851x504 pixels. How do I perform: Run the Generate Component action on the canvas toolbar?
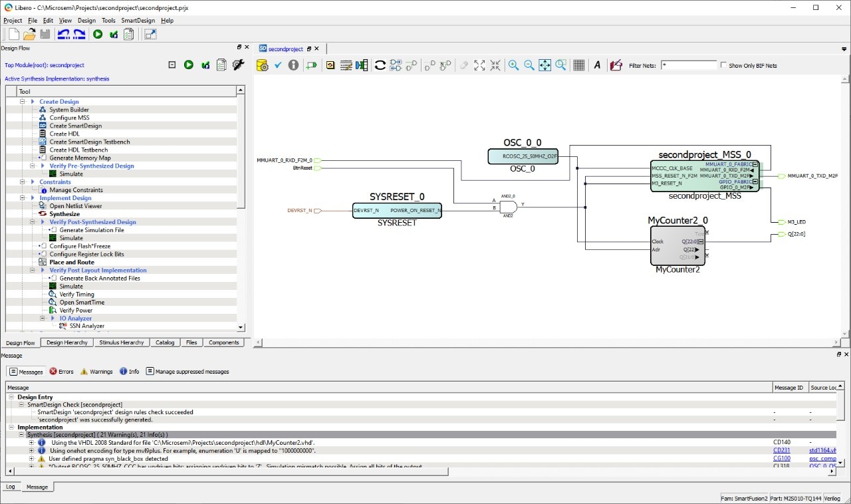point(262,65)
